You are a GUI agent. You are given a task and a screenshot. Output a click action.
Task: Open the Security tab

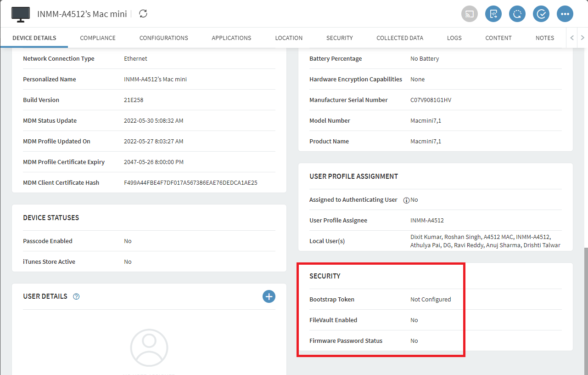pyautogui.click(x=340, y=38)
